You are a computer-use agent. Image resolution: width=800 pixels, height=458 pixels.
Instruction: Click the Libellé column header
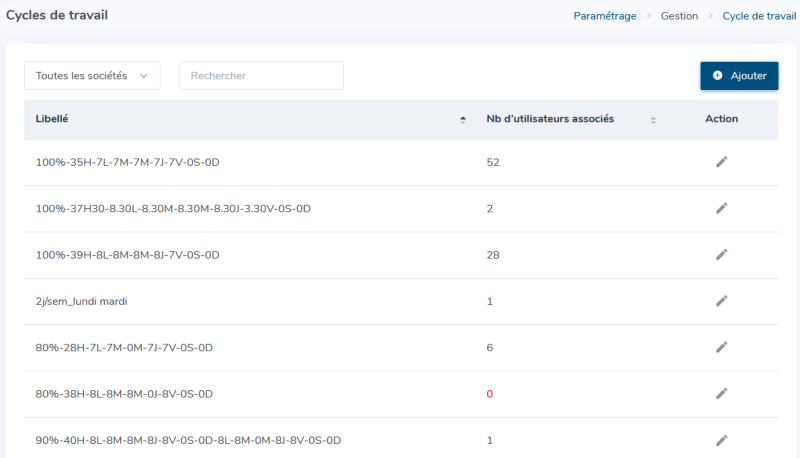point(52,119)
